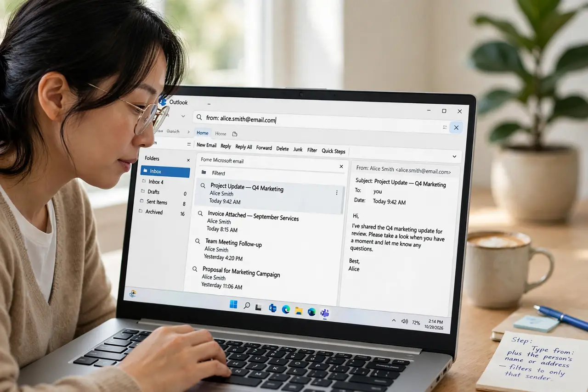This screenshot has width=588, height=392.
Task: Click the volume icon in the system tray
Action: tap(405, 322)
